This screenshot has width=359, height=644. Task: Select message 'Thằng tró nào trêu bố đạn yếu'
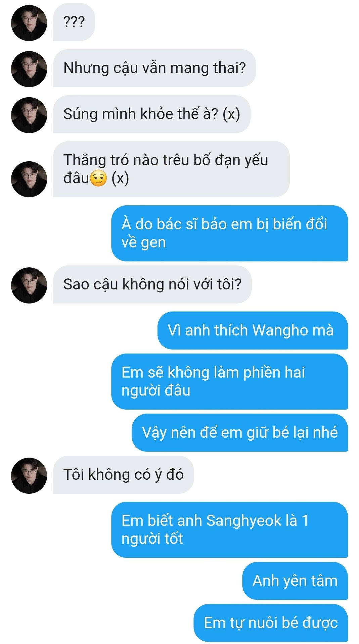(x=171, y=169)
